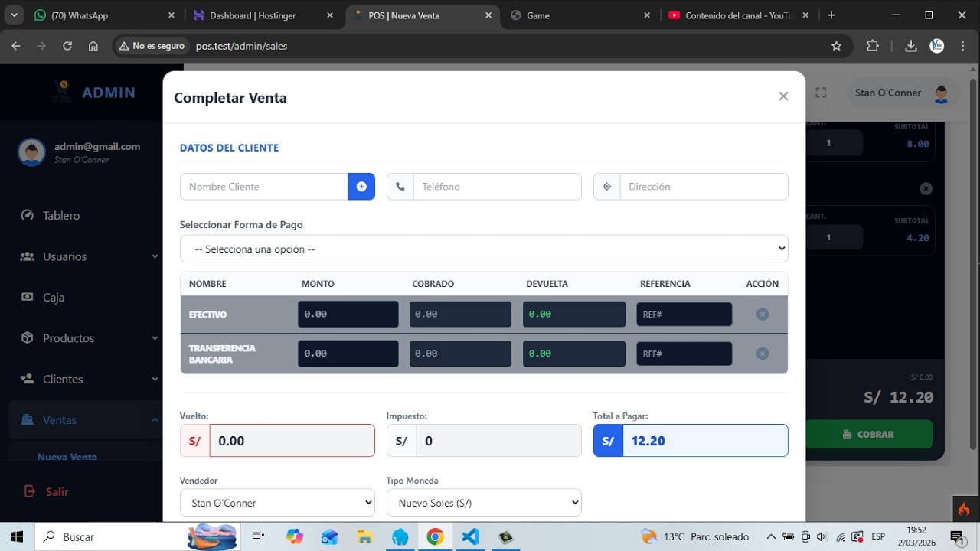Show hidden system tray icons
980x551 pixels.
771,536
